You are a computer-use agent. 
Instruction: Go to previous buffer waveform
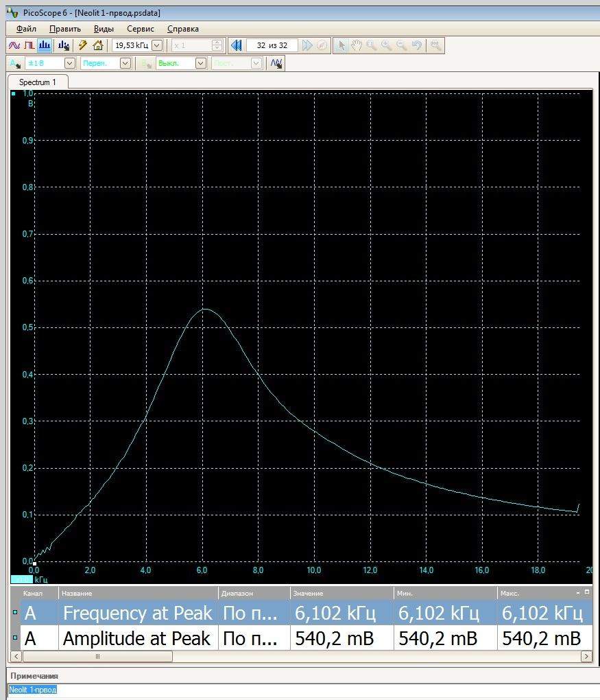(236, 45)
